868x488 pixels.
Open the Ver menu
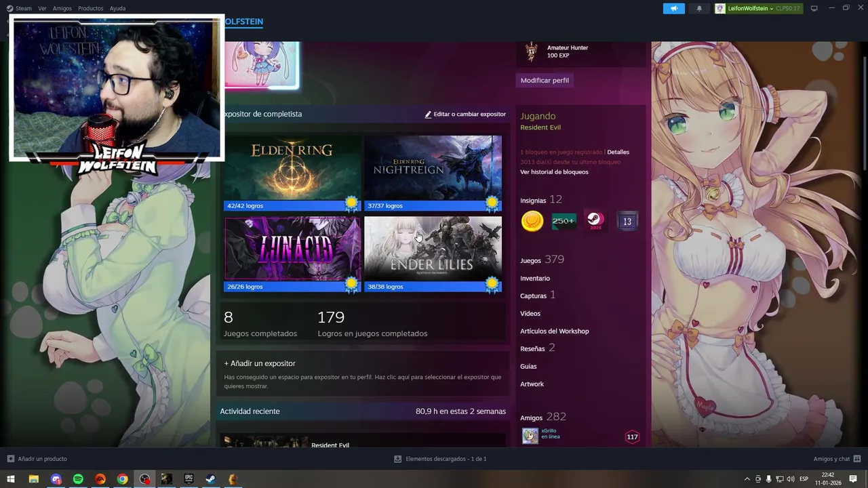click(x=43, y=8)
